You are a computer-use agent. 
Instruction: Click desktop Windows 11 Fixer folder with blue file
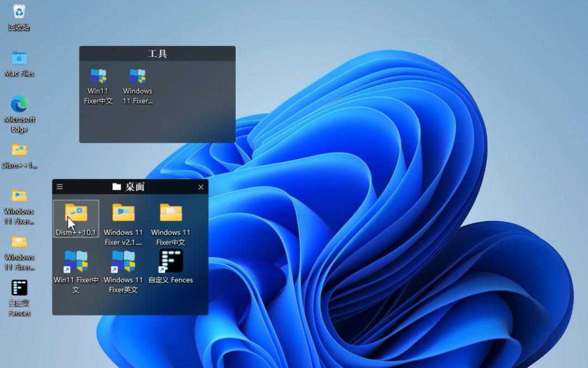[x=19, y=196]
